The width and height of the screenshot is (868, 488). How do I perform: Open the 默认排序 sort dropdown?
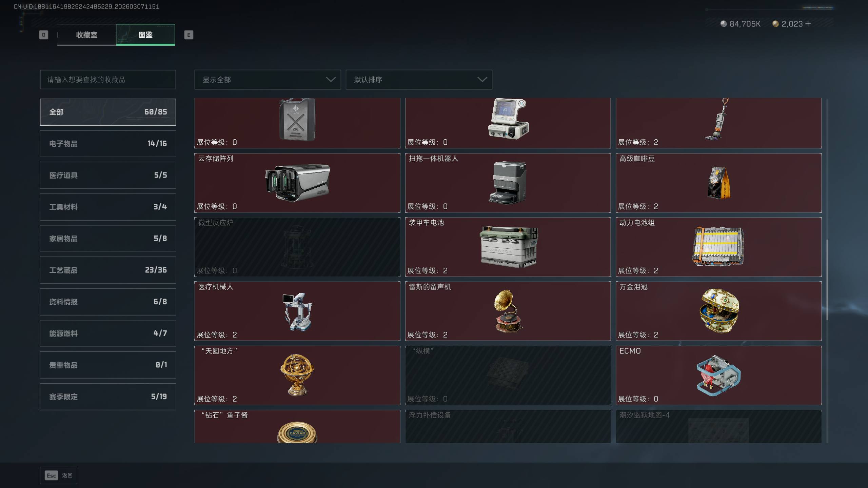click(419, 80)
